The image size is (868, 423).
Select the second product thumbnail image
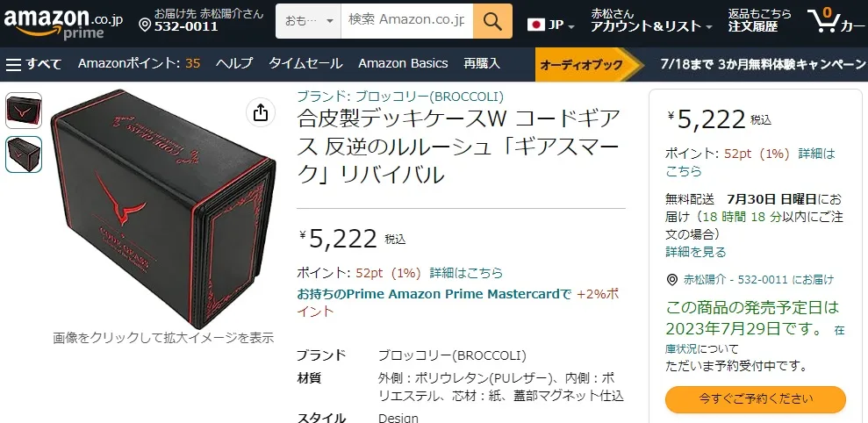point(24,154)
